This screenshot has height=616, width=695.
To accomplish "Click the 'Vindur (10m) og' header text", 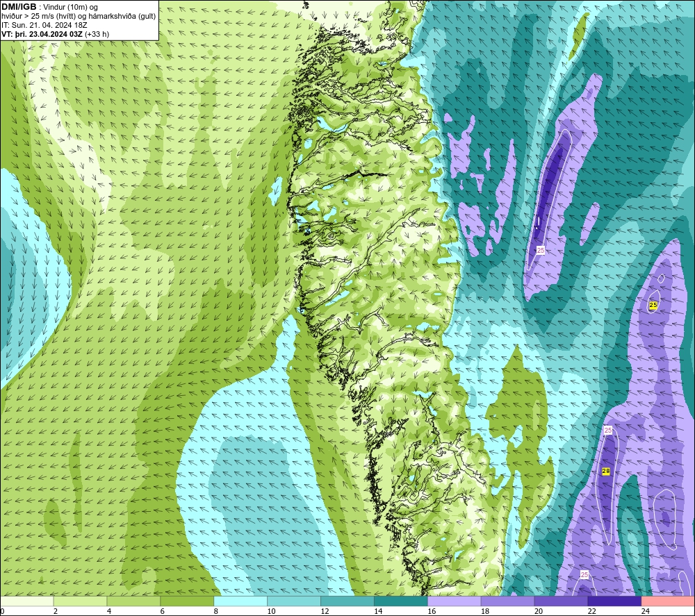I will [x=72, y=7].
